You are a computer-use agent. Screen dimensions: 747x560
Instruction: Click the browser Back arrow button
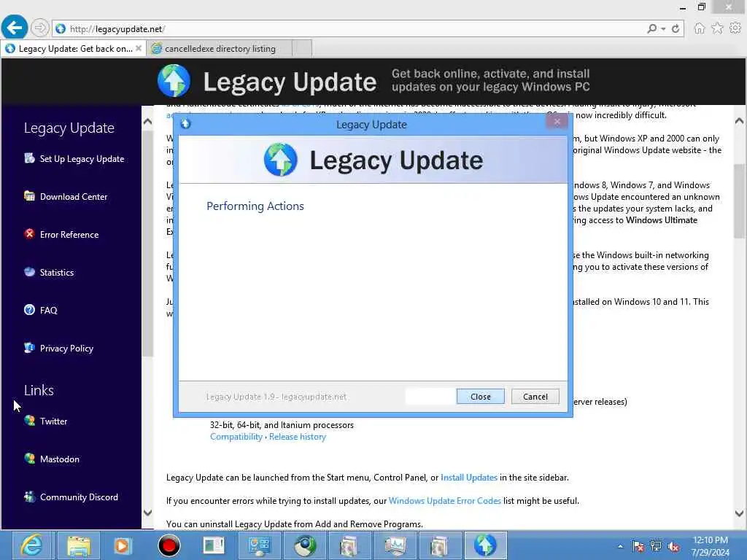[x=15, y=28]
